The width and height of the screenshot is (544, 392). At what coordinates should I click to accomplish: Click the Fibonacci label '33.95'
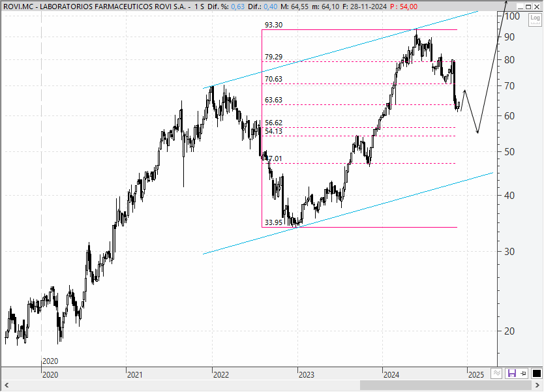(x=273, y=222)
